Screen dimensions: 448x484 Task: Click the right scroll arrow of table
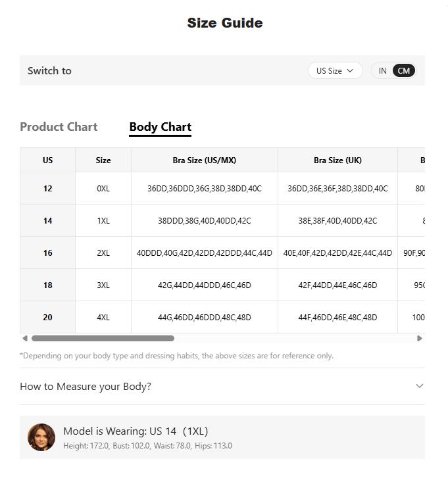pos(419,338)
